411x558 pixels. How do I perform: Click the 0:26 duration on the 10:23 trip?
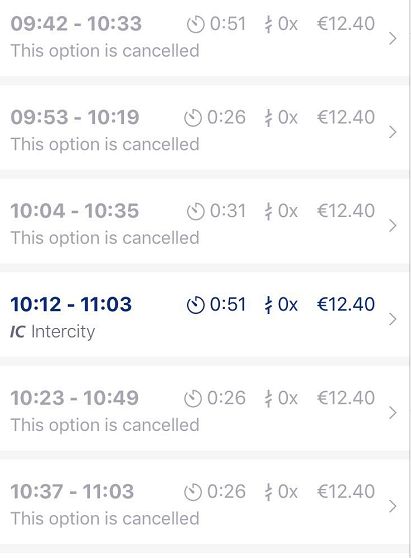point(226,398)
